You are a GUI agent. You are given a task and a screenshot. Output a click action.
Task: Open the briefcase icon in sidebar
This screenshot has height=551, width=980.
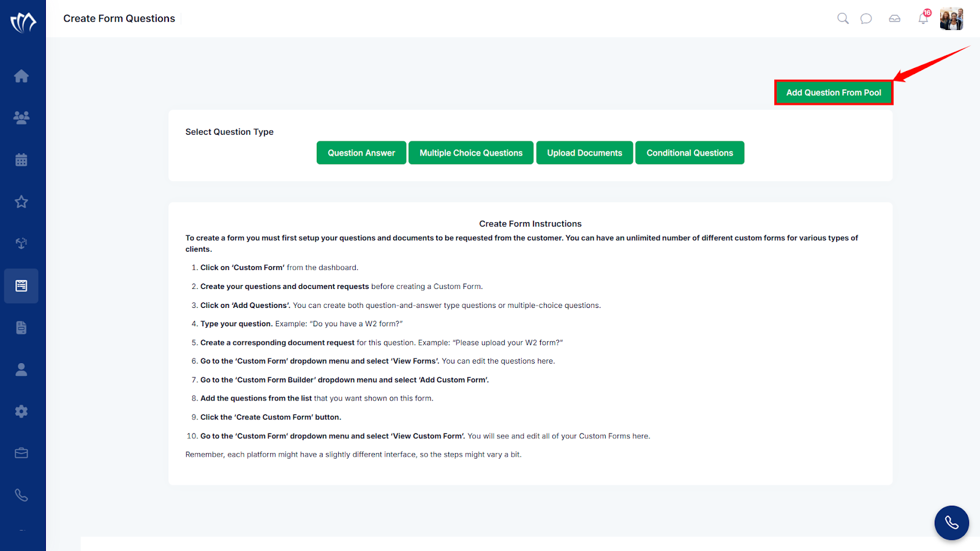tap(21, 453)
